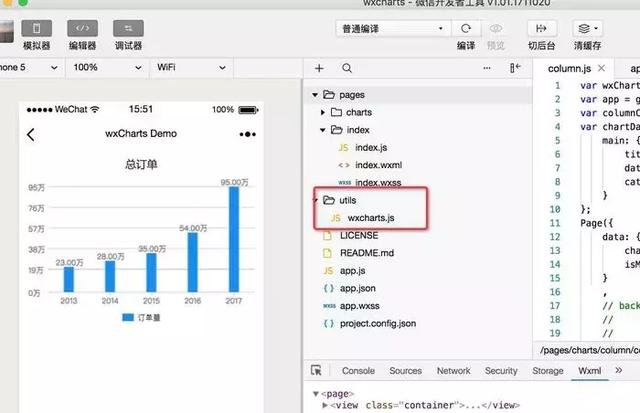Open index.js in the file tree
This screenshot has height=413, width=640.
371,147
